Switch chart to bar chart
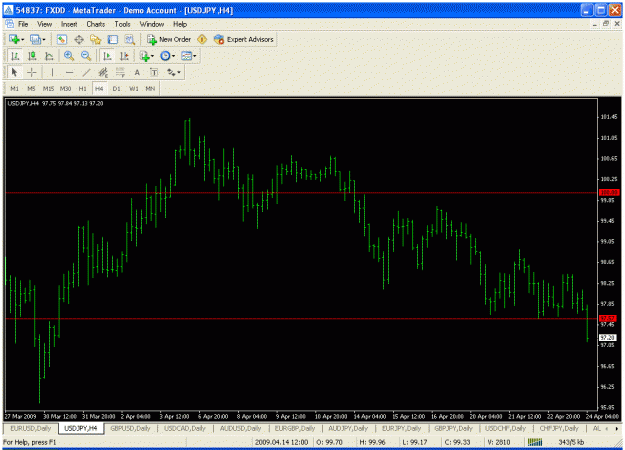 [15, 56]
